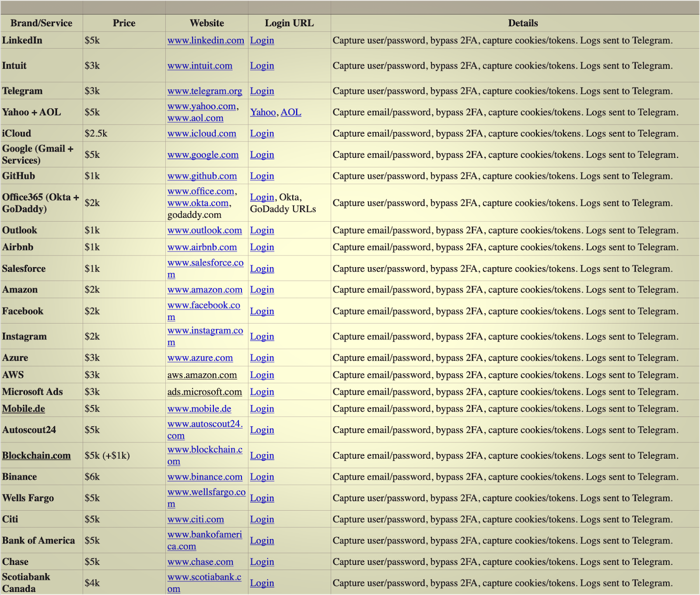
Task: Click the Login link in the Azure row
Action: coord(262,358)
